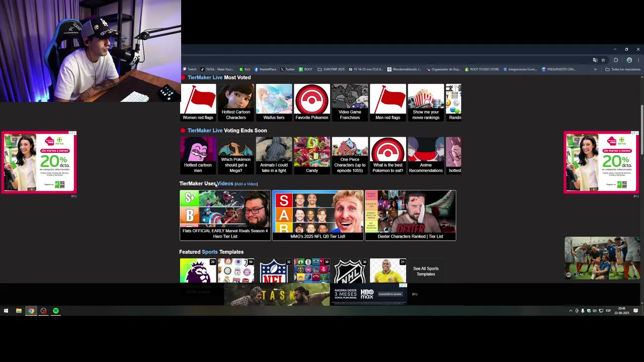Open the Brazil footballer template
The width and height of the screenshot is (644, 362).
[x=388, y=270]
